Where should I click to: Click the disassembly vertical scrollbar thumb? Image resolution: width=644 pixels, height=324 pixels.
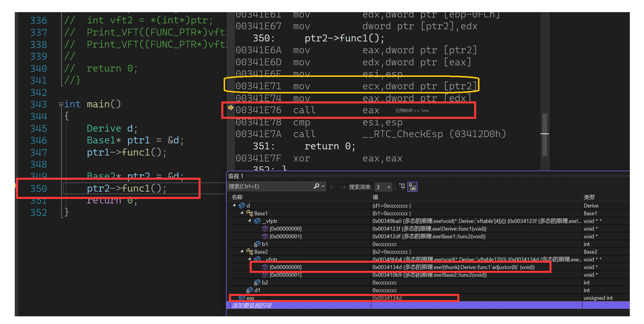[x=545, y=135]
